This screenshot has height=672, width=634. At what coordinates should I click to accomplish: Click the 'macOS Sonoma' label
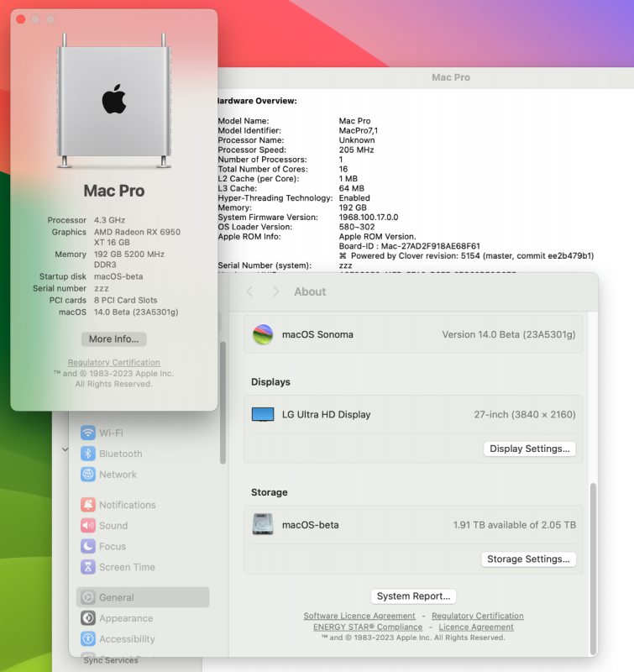[x=317, y=334]
